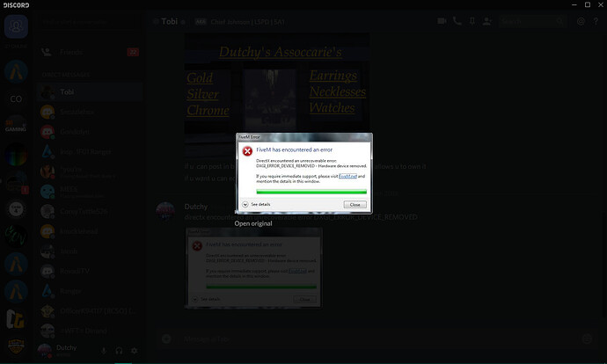The image size is (607, 364).
Task: Open the emoji picker in message box
Action: 587,339
